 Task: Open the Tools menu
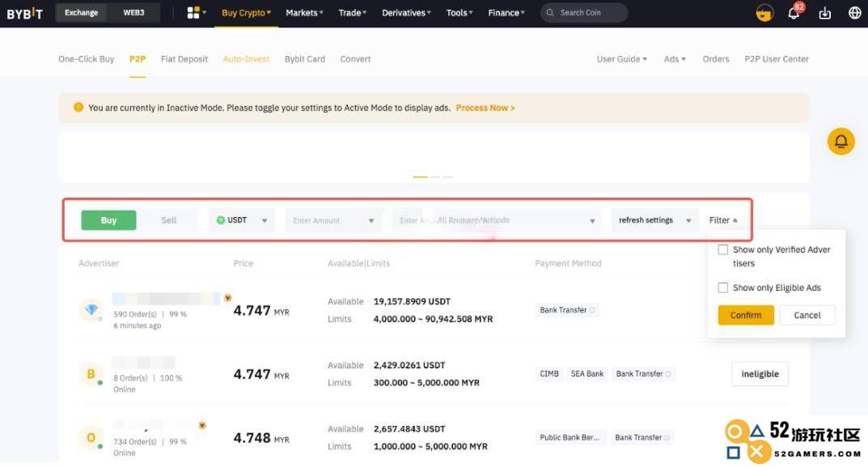click(459, 13)
